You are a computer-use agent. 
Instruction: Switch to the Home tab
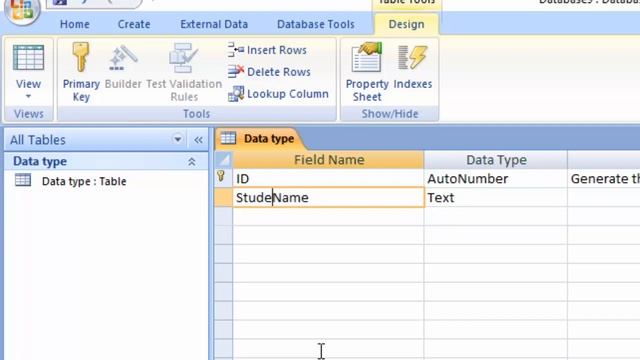75,24
